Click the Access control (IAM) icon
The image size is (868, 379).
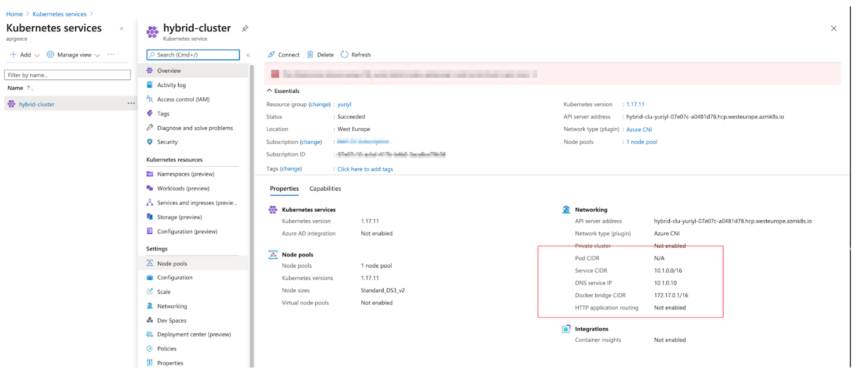click(150, 99)
